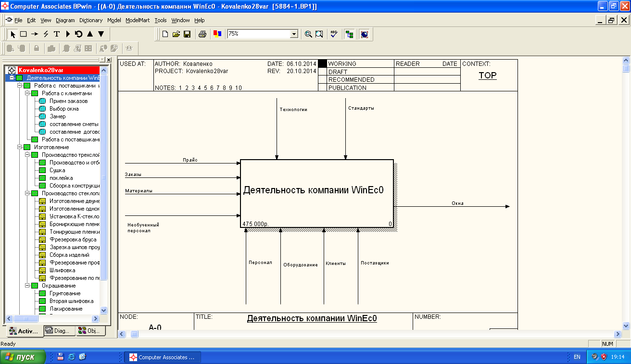Select the Text block tool
631x364 pixels.
point(56,34)
